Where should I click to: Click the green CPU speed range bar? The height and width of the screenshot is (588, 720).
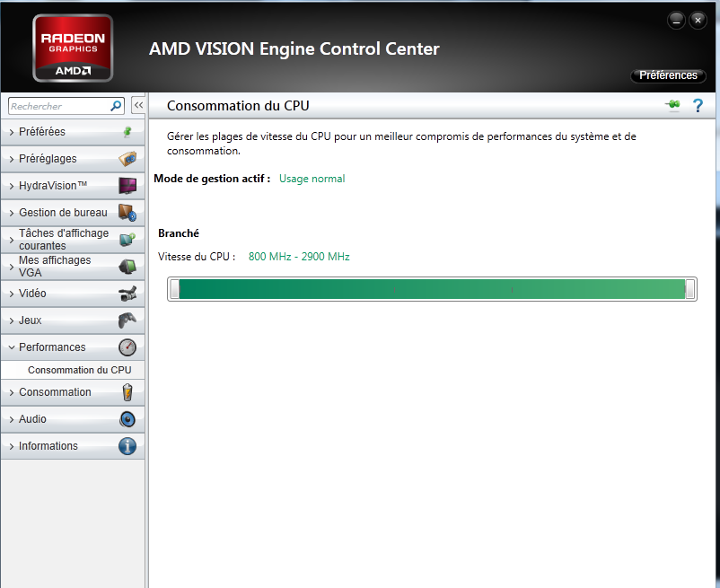[432, 289]
